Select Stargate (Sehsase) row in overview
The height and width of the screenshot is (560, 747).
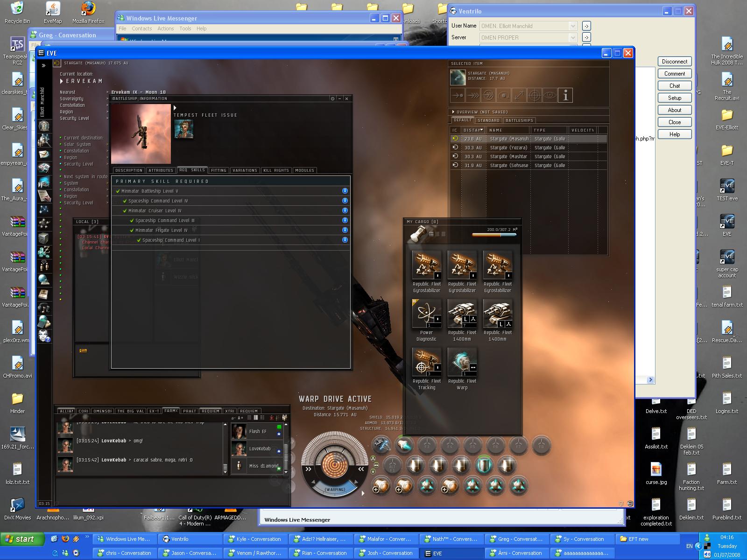[529, 165]
